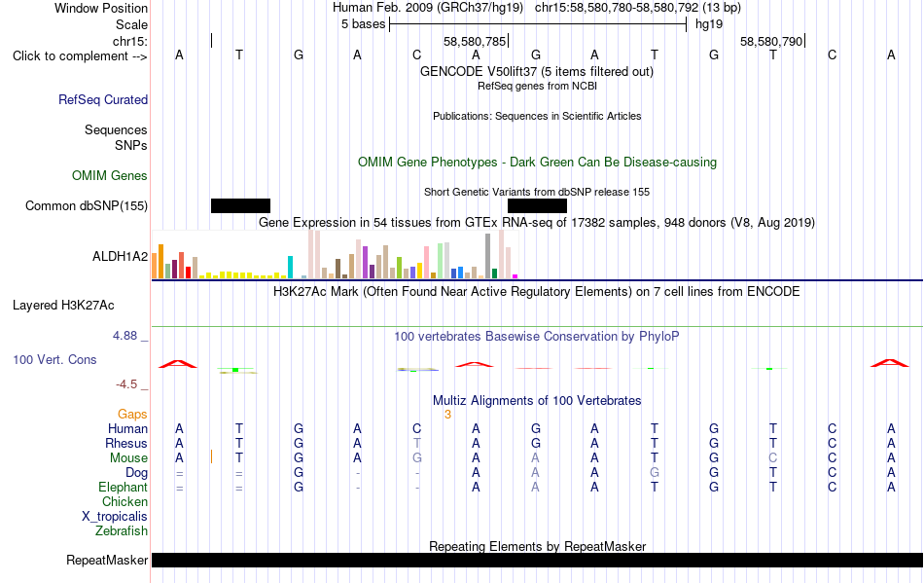This screenshot has width=924, height=583.
Task: Click the "GENCODE V50lift37 (5 items filtered out)" title
Action: pyautogui.click(x=536, y=72)
